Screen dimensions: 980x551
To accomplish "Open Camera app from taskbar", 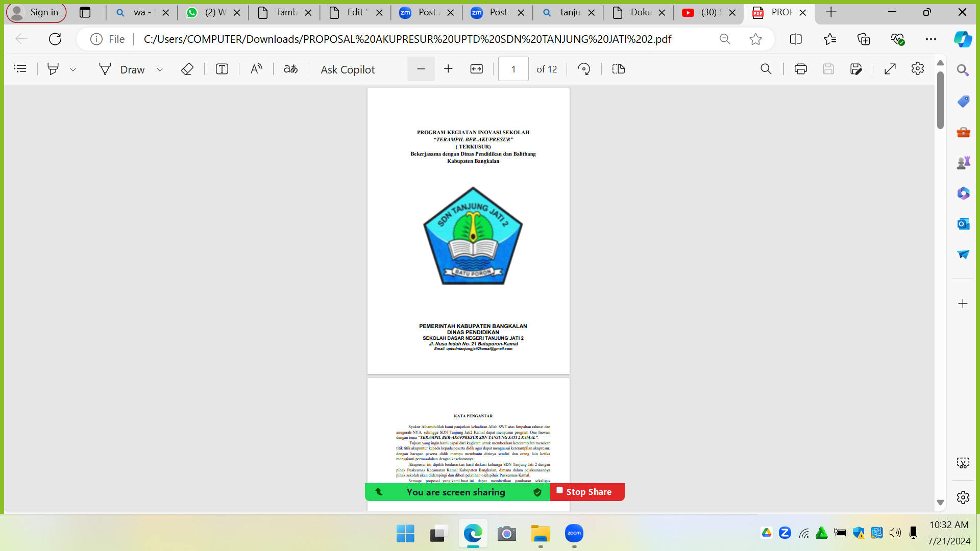I will (x=506, y=534).
